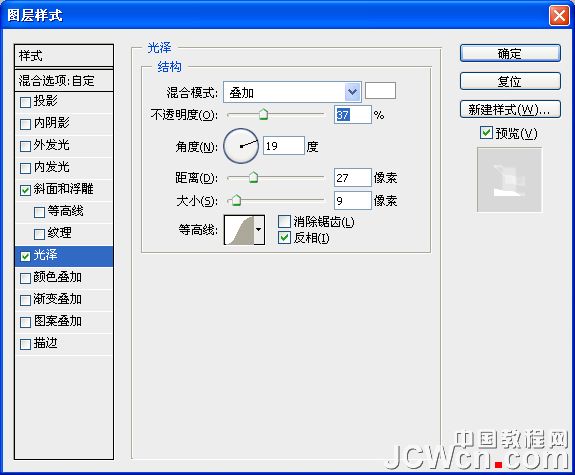Toggle the 预览 preview checkbox

pyautogui.click(x=486, y=132)
